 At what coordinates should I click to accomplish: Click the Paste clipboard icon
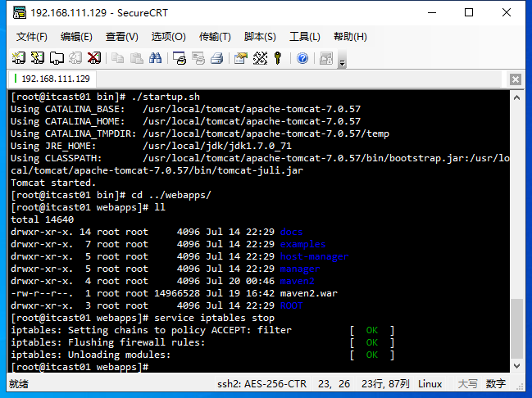pyautogui.click(x=136, y=58)
